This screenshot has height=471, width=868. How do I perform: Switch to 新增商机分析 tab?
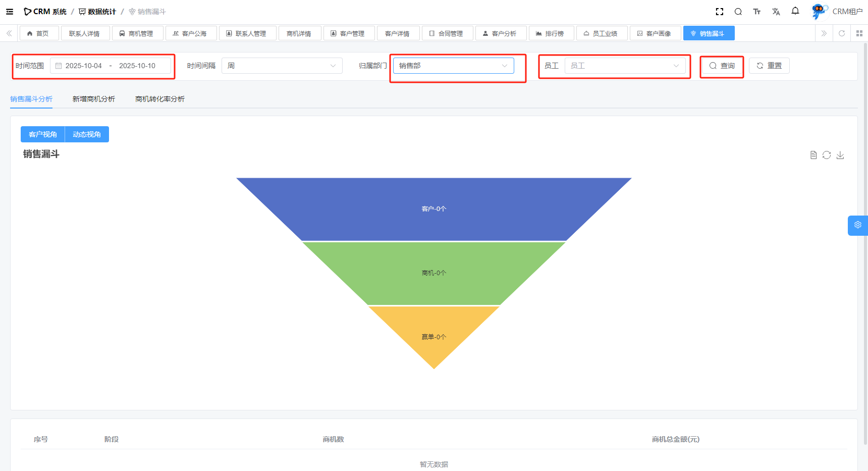[93, 99]
